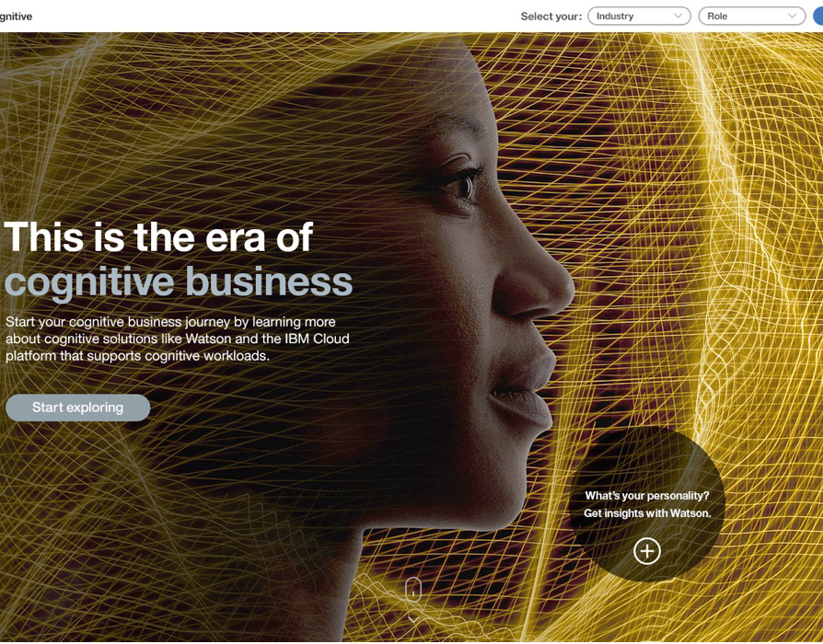This screenshot has height=644, width=823.
Task: Click the Start exploring button
Action: 77,408
